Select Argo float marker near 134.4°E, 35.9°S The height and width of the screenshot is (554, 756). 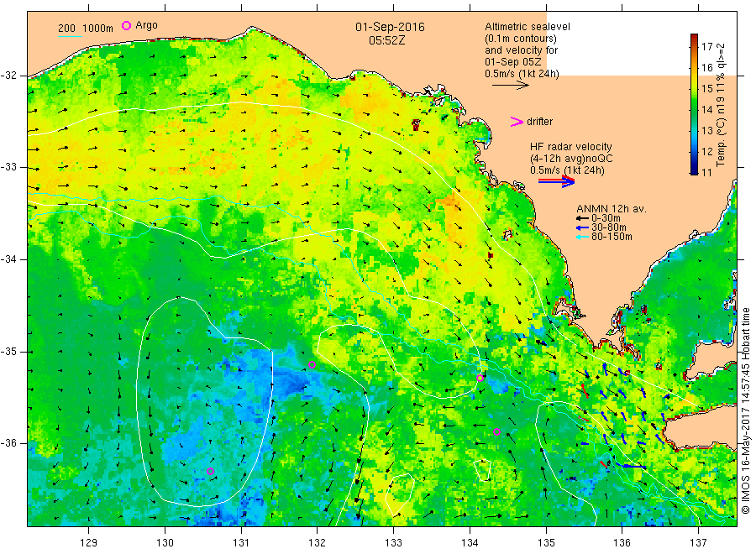click(496, 432)
